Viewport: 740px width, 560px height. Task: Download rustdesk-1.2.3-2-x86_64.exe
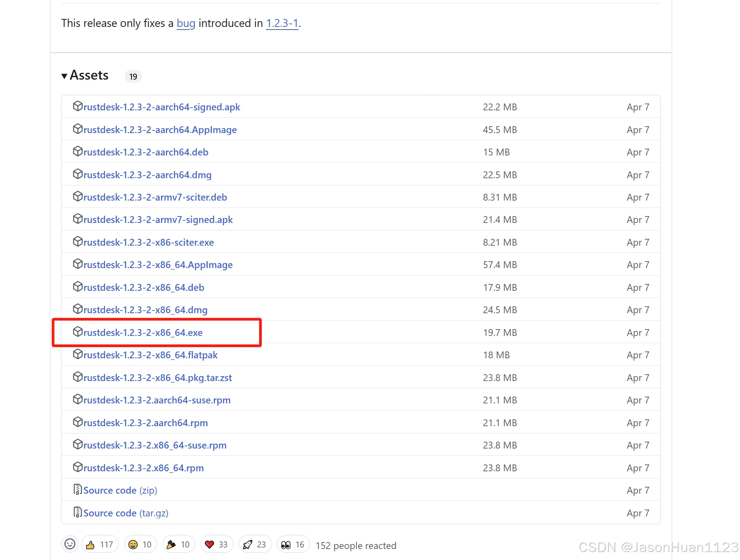[x=143, y=333]
